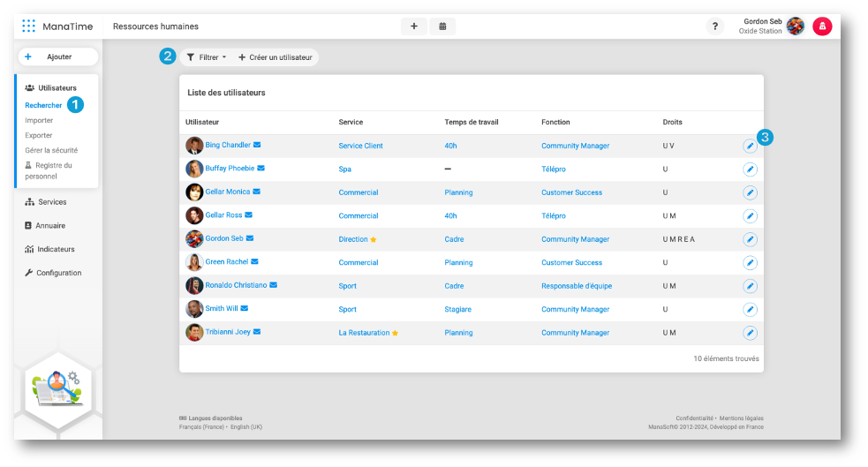
Task: Click envelope icon next to Smith Will
Action: (x=244, y=308)
